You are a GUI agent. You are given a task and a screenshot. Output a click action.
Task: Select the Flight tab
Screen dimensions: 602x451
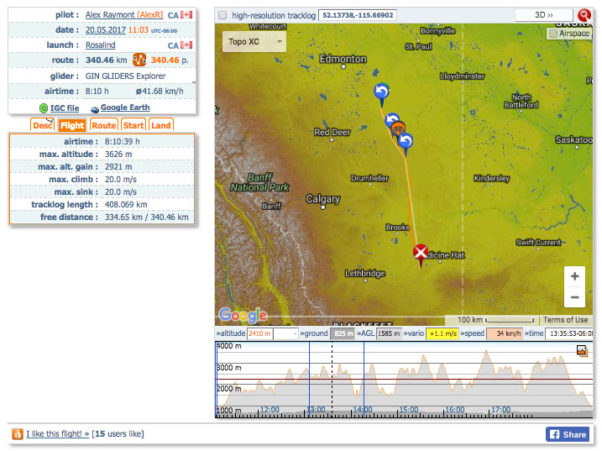[72, 126]
